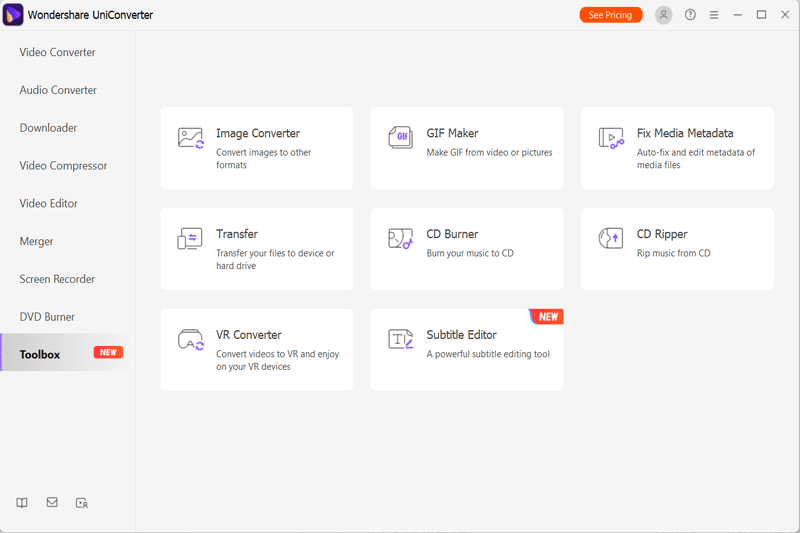Click the CD Burner disc icon

tap(401, 238)
